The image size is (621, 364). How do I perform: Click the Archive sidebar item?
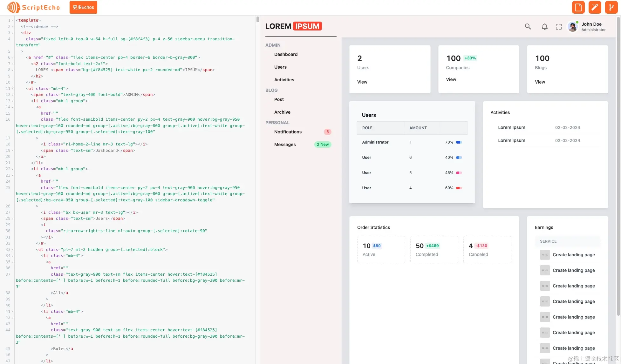coord(282,112)
